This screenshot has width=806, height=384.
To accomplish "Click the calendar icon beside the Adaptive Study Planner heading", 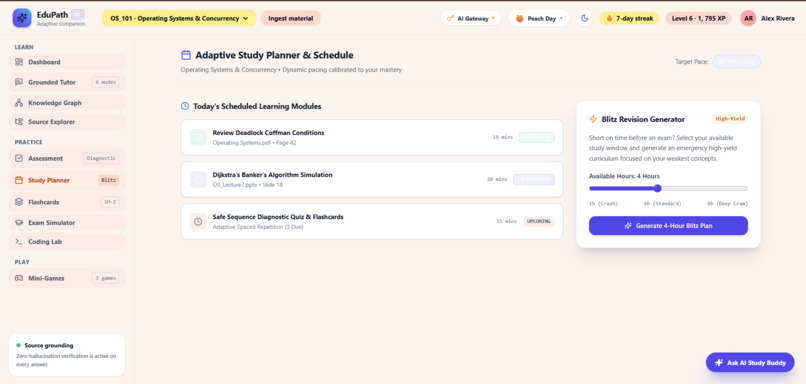I will (186, 55).
